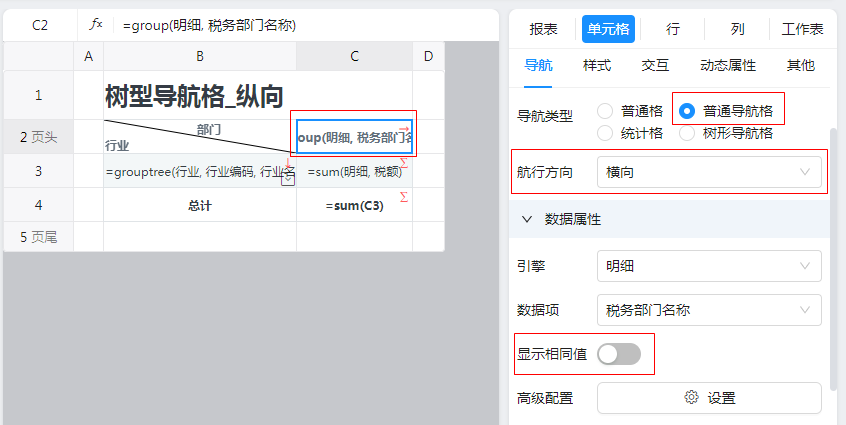Click the 工作表 tab button
The width and height of the screenshot is (846, 425).
(x=802, y=29)
